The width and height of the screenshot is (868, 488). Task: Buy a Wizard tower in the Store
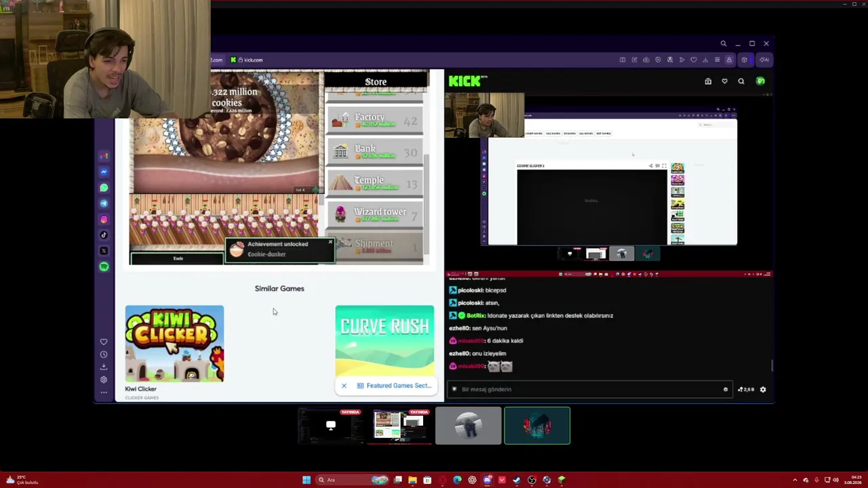click(x=375, y=215)
